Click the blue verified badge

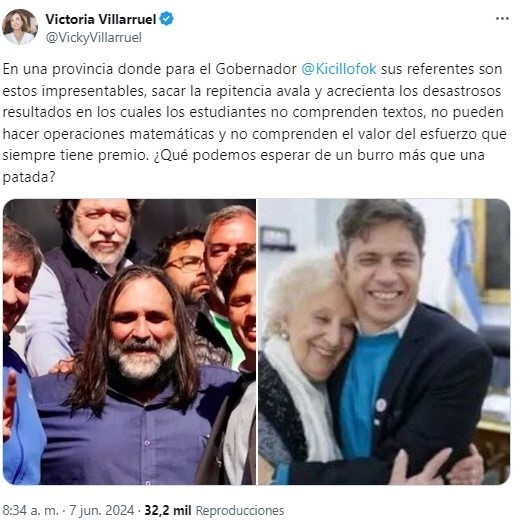[x=166, y=19]
